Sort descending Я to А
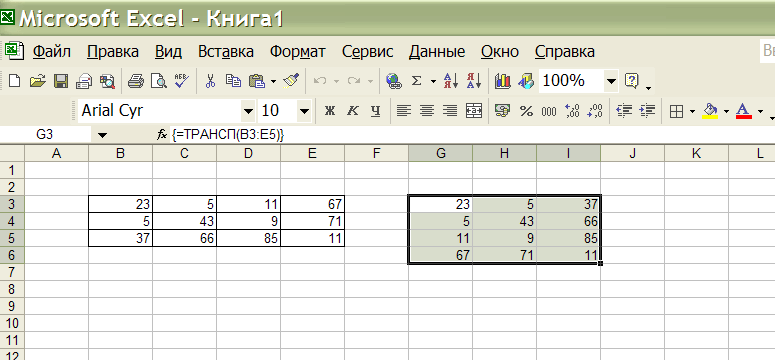The height and width of the screenshot is (360, 775). [474, 81]
